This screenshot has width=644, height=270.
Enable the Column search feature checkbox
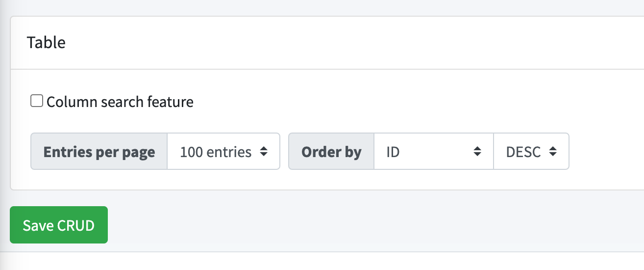pyautogui.click(x=37, y=101)
